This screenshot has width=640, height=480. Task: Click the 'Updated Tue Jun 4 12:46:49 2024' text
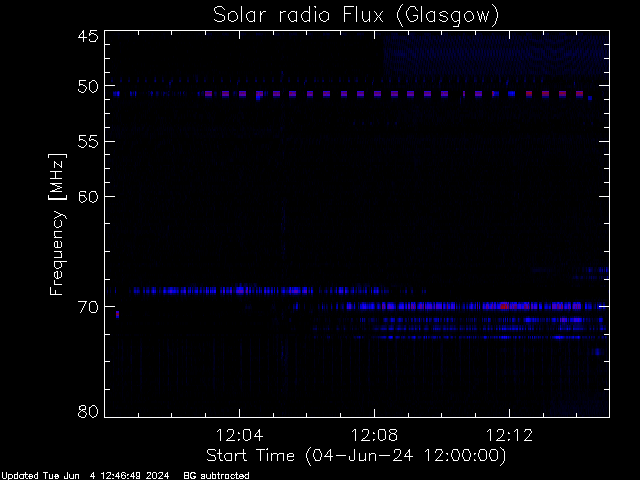[85, 476]
